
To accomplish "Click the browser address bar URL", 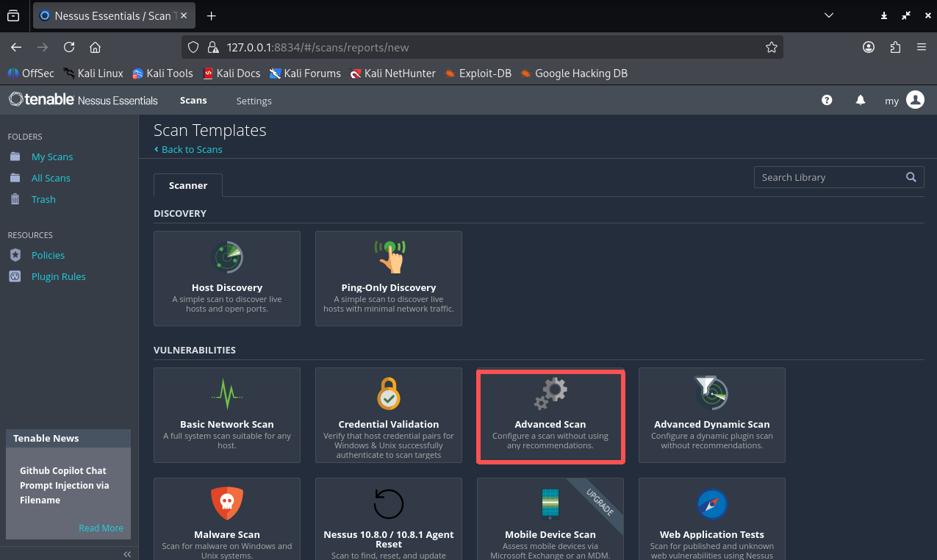I will [317, 47].
